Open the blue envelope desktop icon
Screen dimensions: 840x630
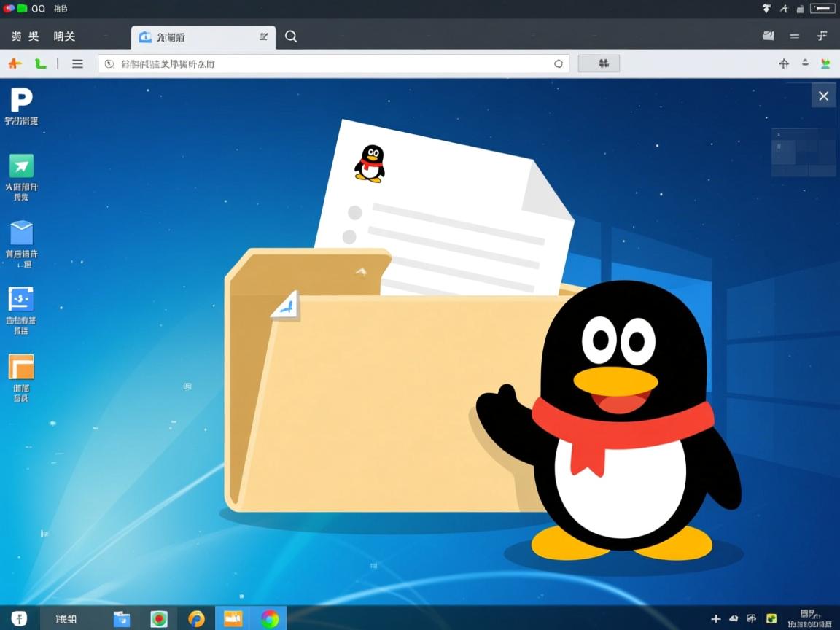point(21,233)
